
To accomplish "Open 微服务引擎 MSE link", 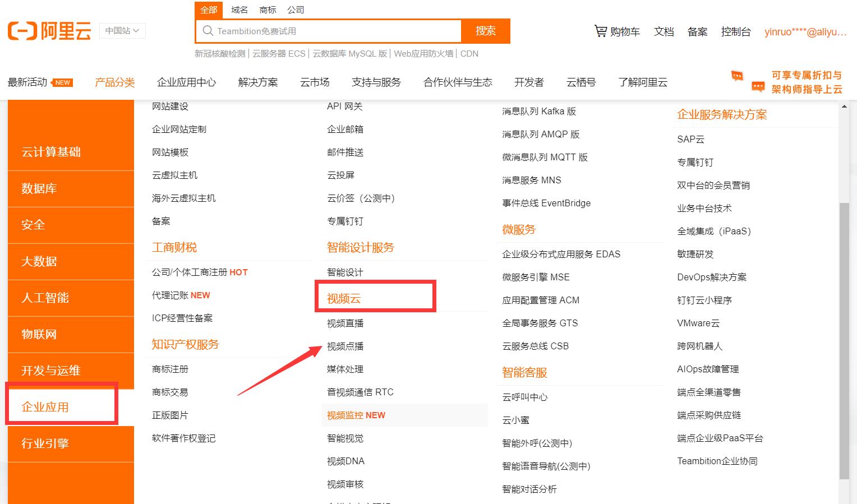I will click(536, 278).
